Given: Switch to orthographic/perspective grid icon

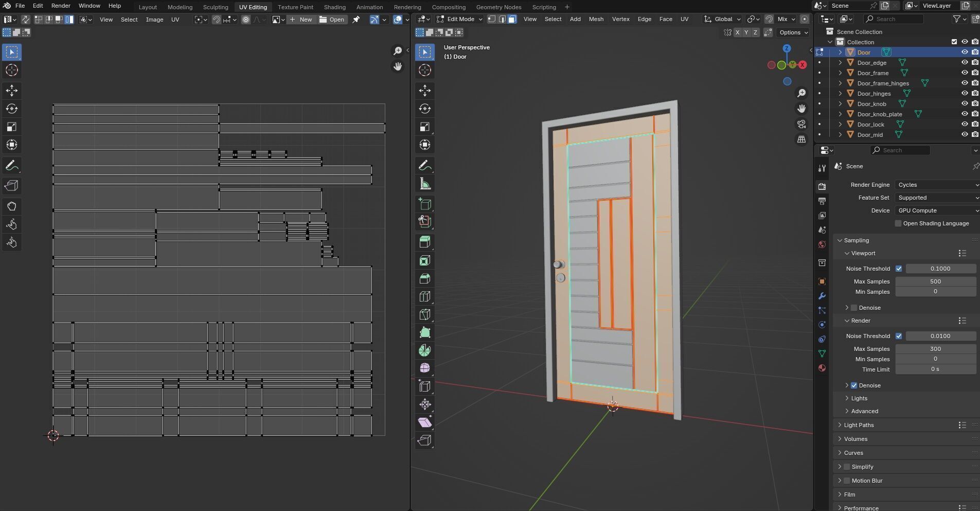Looking at the screenshot, I should point(801,139).
